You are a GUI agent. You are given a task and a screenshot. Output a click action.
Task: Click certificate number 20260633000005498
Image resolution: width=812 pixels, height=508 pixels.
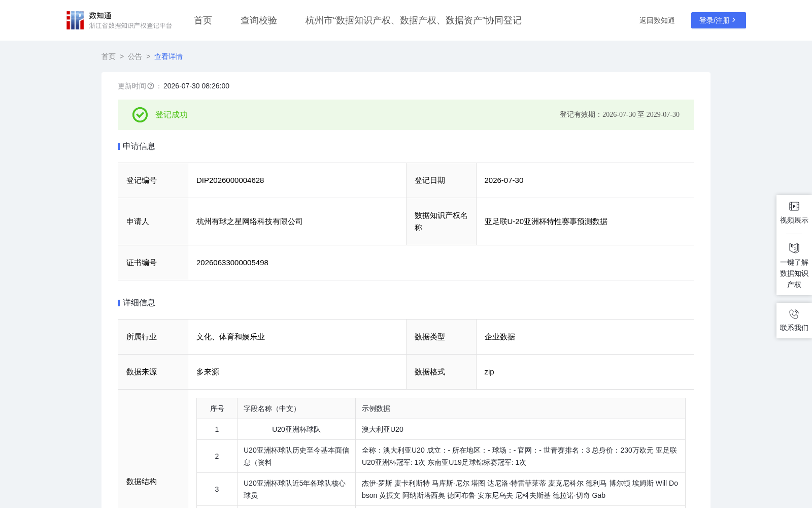(x=232, y=263)
